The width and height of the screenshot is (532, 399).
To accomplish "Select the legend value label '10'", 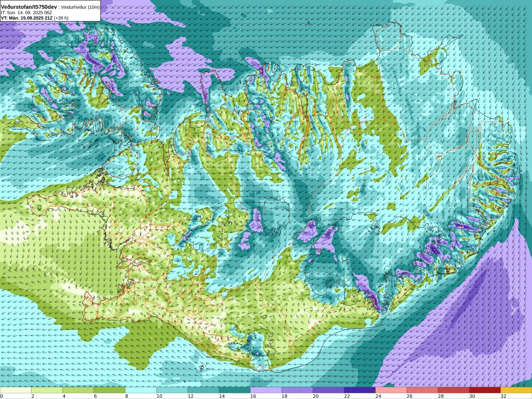I will [159, 396].
